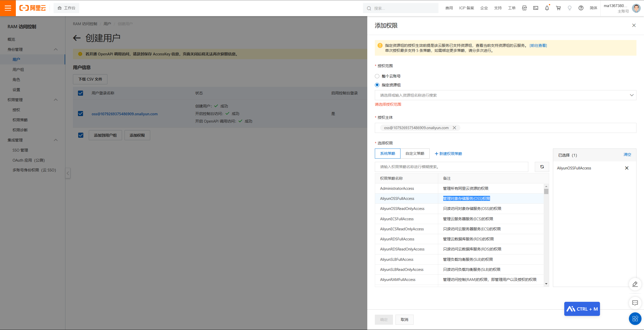Click the notification bell icon
The width and height of the screenshot is (644, 330).
coord(547,8)
